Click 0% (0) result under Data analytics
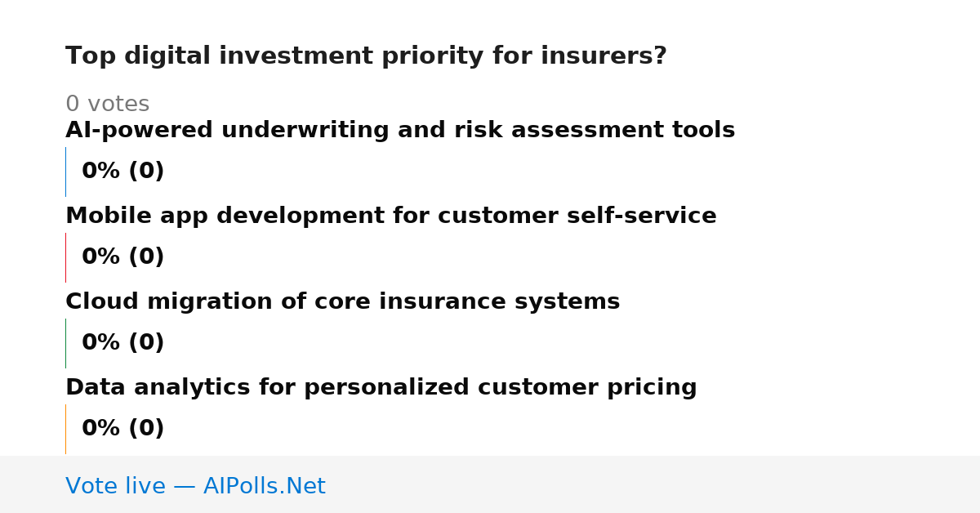This screenshot has height=513, width=980. tap(123, 429)
